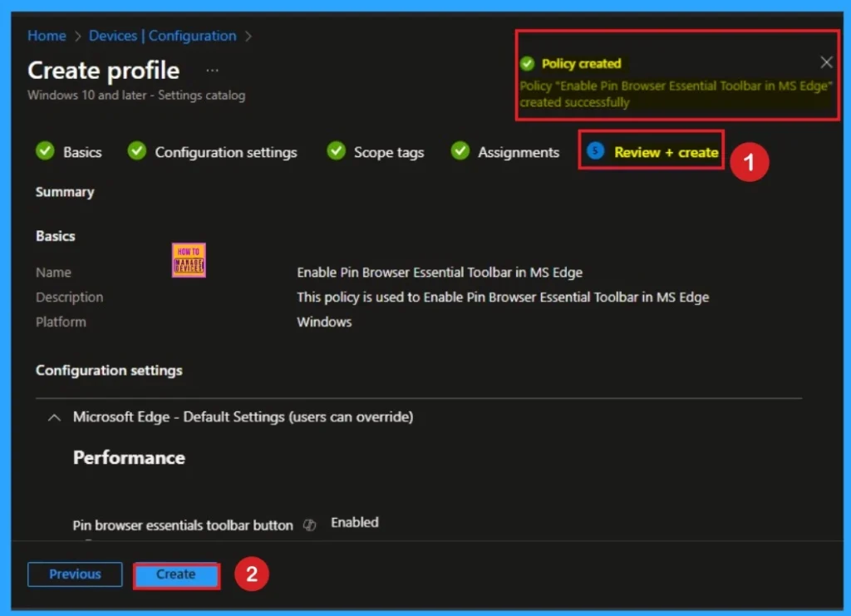
Task: Go to the Assignments step
Action: (519, 152)
